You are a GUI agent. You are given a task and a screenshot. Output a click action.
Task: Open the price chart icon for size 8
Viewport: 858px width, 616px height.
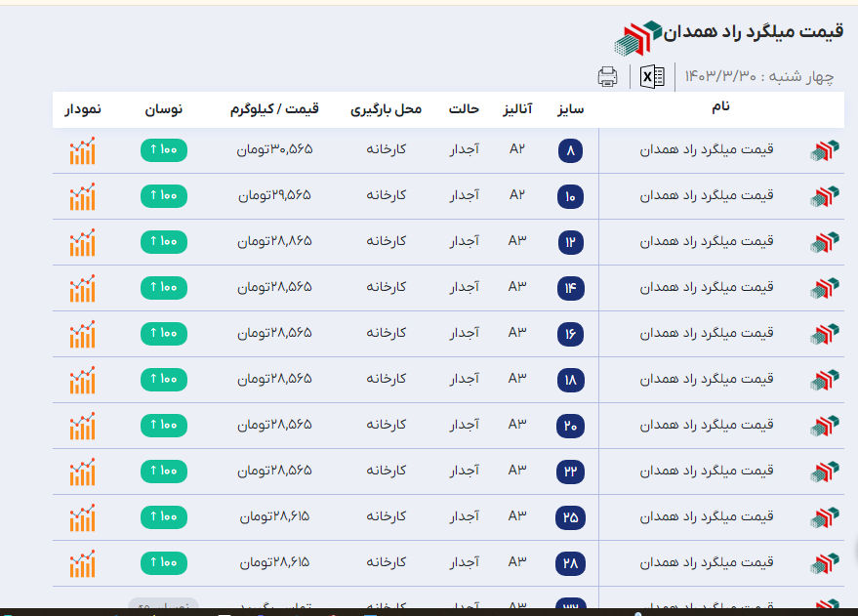point(83,150)
